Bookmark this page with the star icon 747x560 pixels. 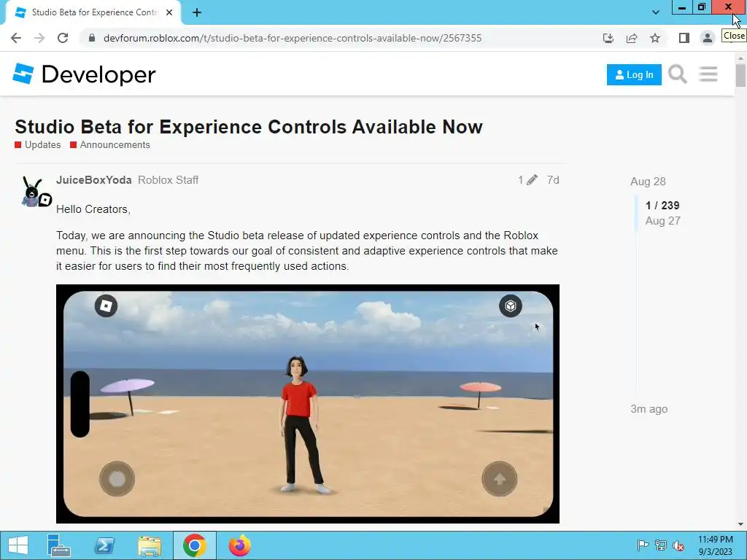pos(655,38)
